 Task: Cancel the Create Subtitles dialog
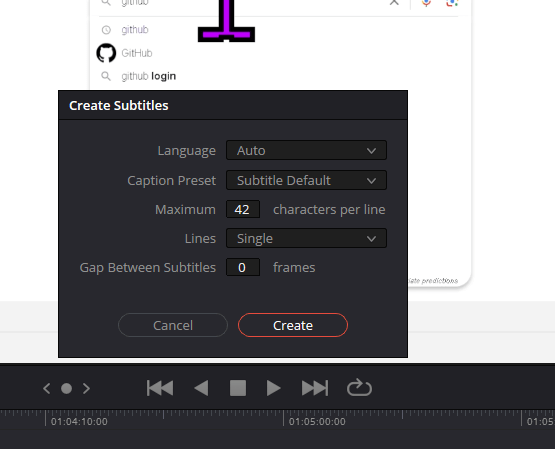[x=173, y=325]
